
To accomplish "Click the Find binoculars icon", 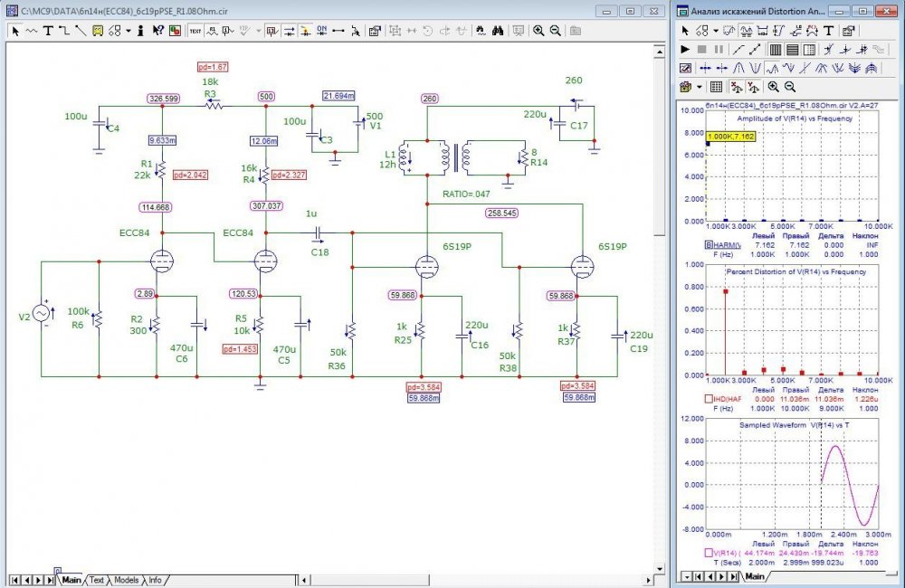I will [x=498, y=30].
